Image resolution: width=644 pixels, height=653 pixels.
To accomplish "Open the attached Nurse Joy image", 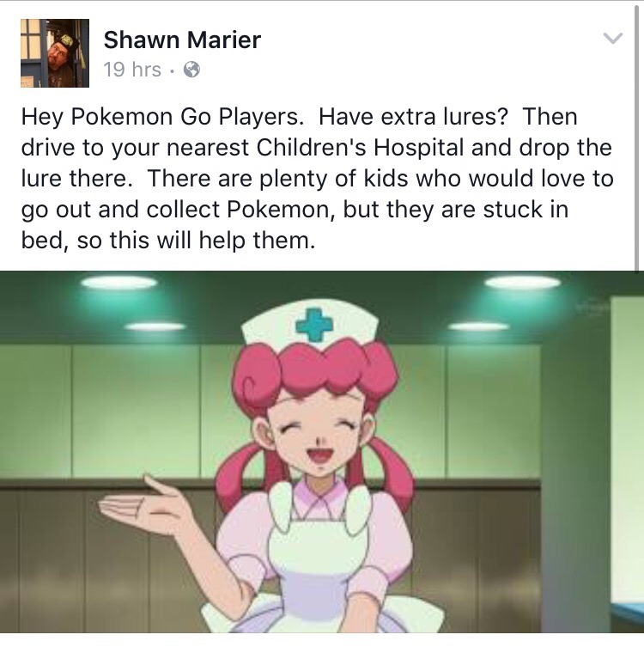I will [x=322, y=452].
